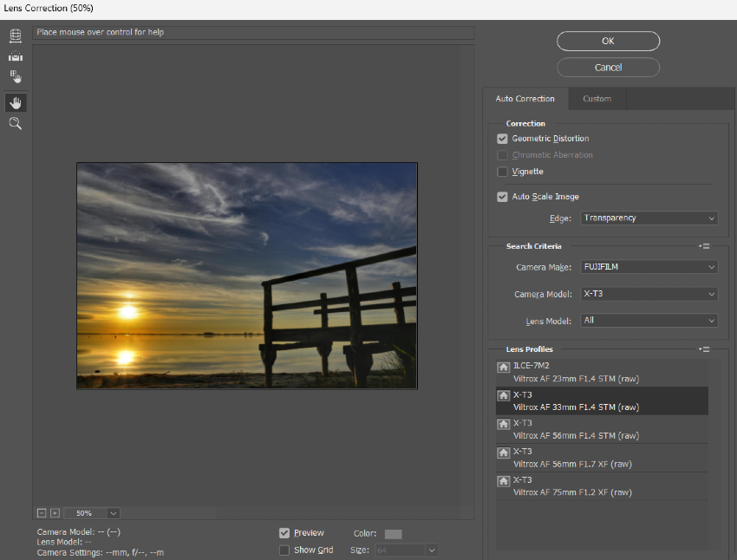737x560 pixels.
Task: Enable Vignette correction
Action: pyautogui.click(x=502, y=171)
